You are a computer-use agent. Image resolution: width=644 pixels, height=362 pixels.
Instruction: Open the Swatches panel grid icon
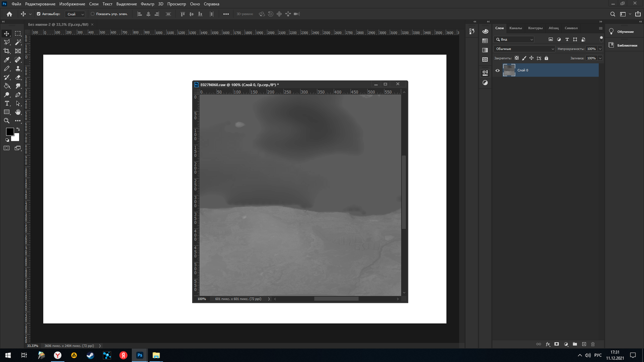point(485,41)
